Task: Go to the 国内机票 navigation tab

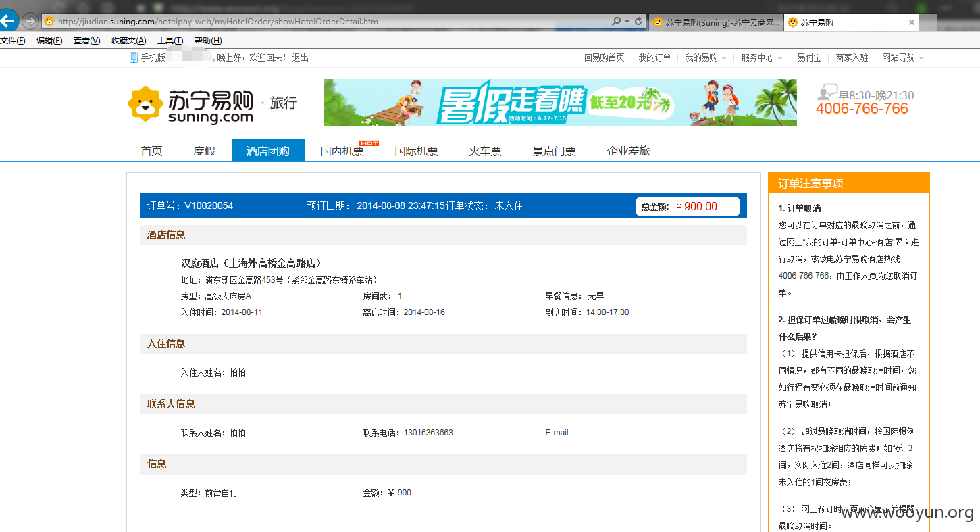Action: [x=342, y=151]
